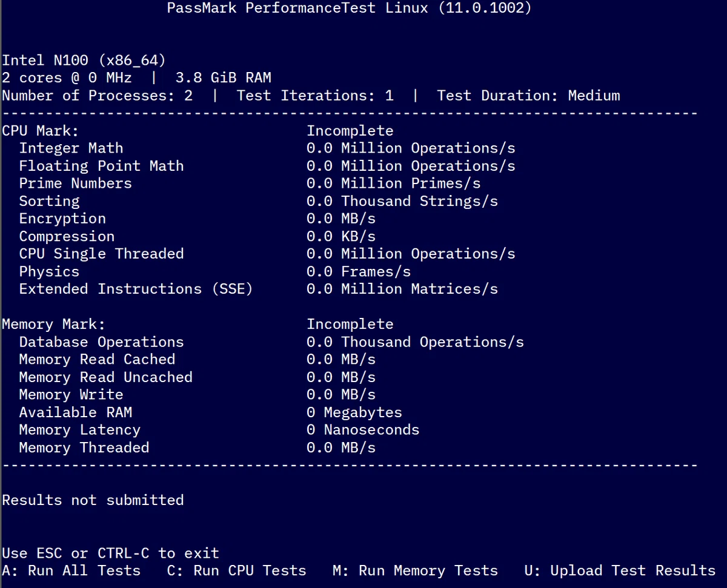Click the 'Memory Mark:' heading
727x588 pixels.
click(x=54, y=325)
